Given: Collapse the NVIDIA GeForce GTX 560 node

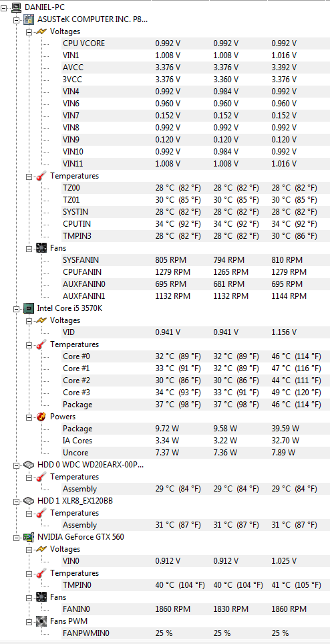Looking at the screenshot, I should pyautogui.click(x=17, y=537).
